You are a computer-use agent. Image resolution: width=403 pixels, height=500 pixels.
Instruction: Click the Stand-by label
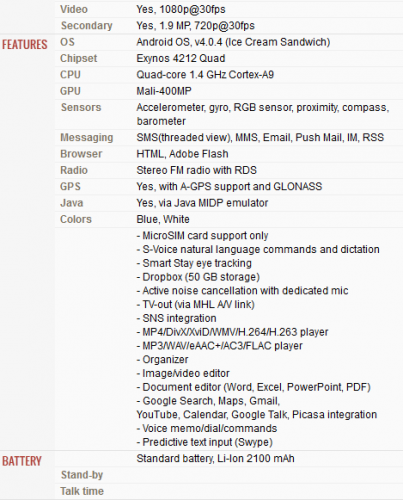pyautogui.click(x=82, y=475)
